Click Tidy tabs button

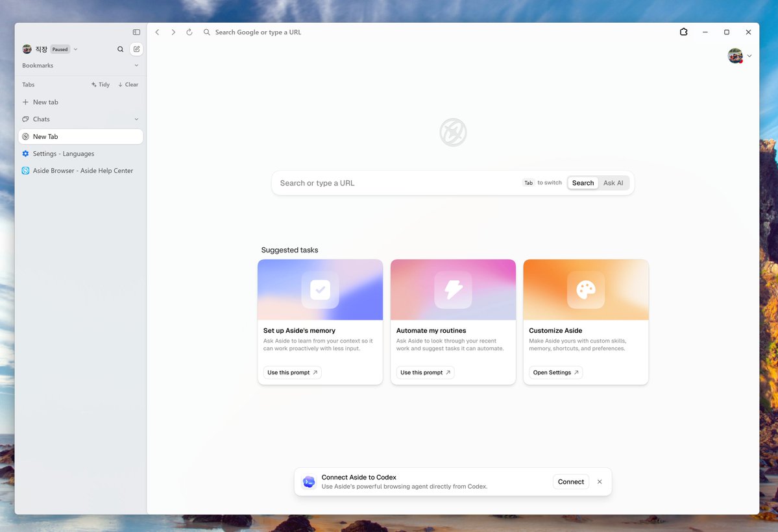pyautogui.click(x=100, y=84)
